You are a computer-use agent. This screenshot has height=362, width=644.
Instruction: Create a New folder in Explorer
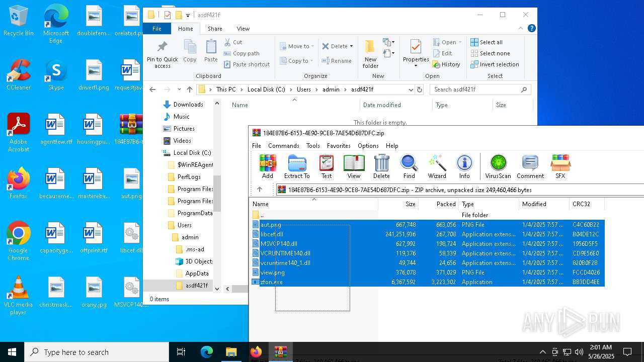(x=370, y=54)
